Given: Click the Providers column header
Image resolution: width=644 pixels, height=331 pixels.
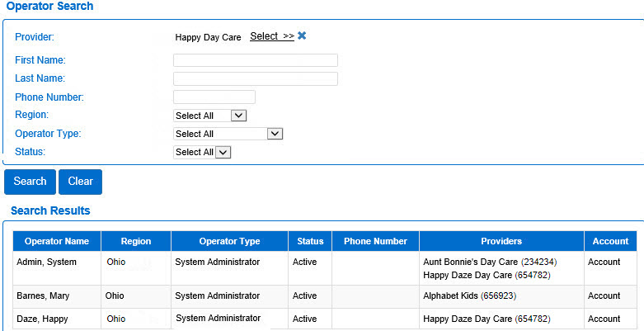Looking at the screenshot, I should tap(501, 241).
